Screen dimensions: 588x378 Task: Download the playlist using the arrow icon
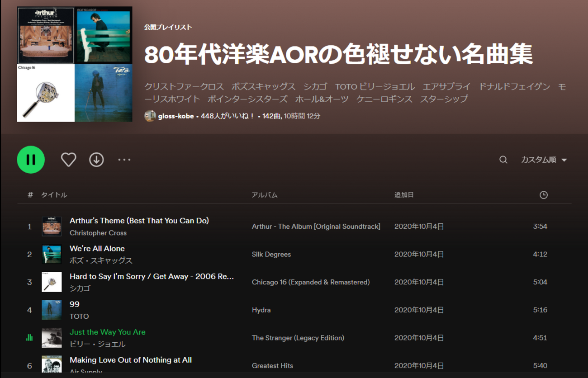coord(96,160)
